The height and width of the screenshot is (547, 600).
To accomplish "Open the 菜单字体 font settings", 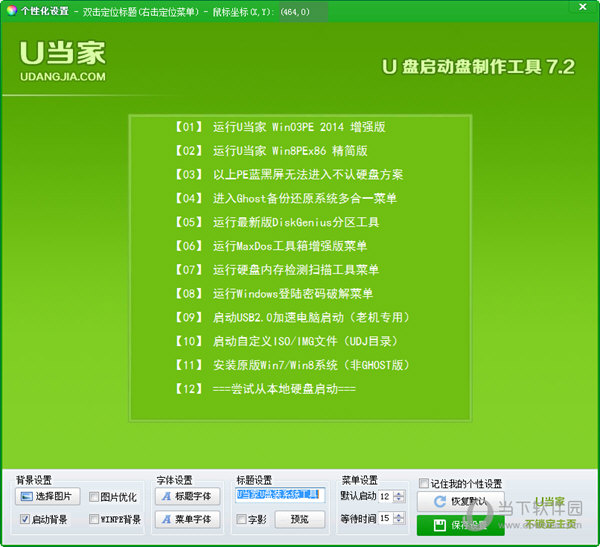I will coord(188,519).
